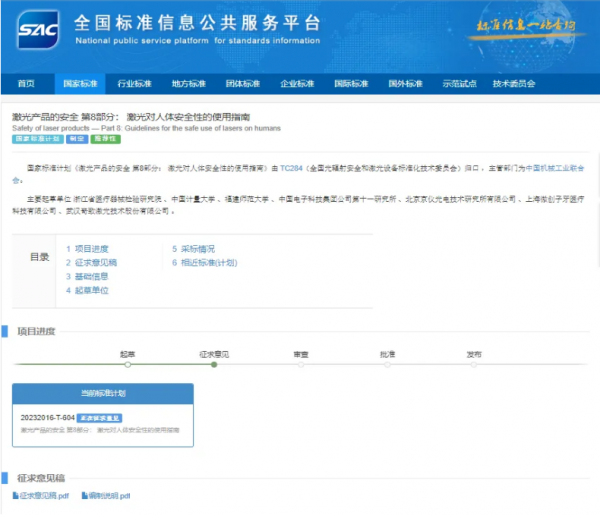This screenshot has height=515, width=600.
Task: Click the 征求意见 progress stage marker
Action: click(214, 364)
